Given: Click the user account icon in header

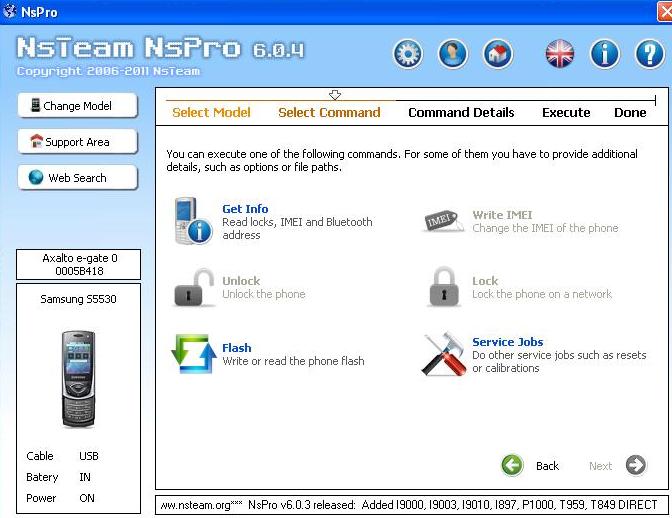Looking at the screenshot, I should point(453,54).
